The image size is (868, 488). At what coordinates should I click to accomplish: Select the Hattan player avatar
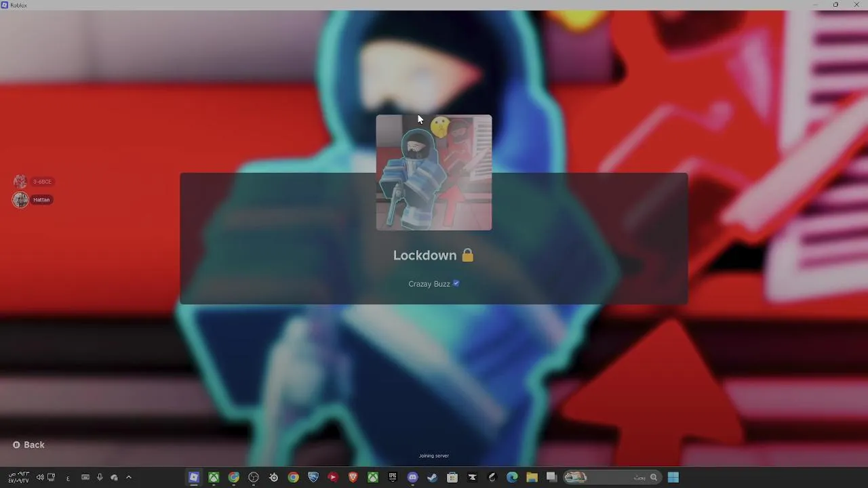coord(20,200)
